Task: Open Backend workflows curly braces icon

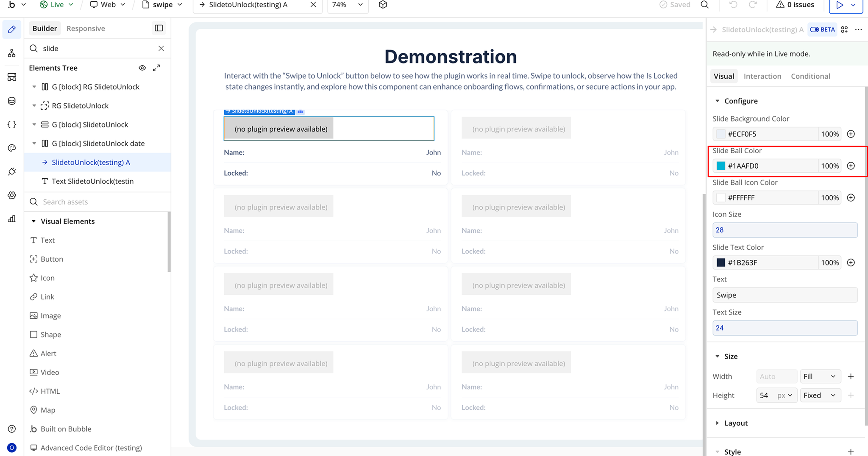Action: click(x=12, y=124)
